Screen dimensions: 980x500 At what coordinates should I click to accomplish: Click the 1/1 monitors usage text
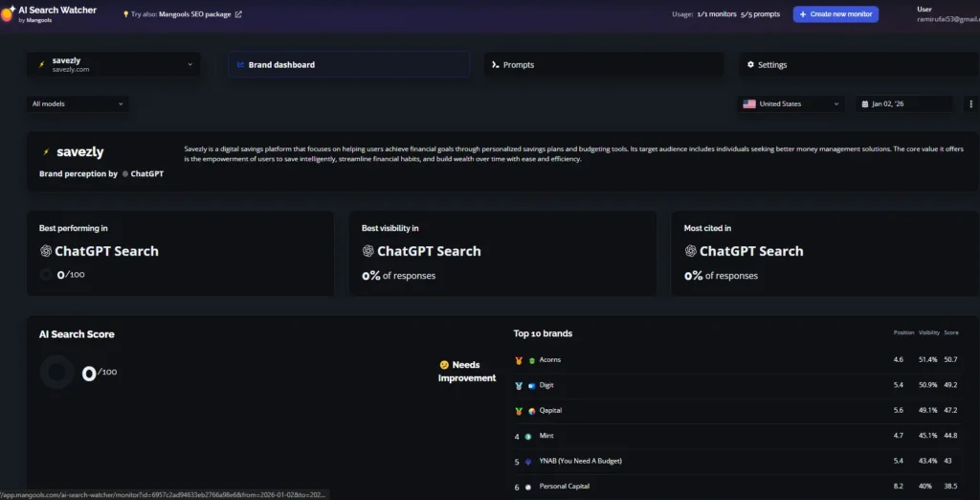(x=717, y=14)
